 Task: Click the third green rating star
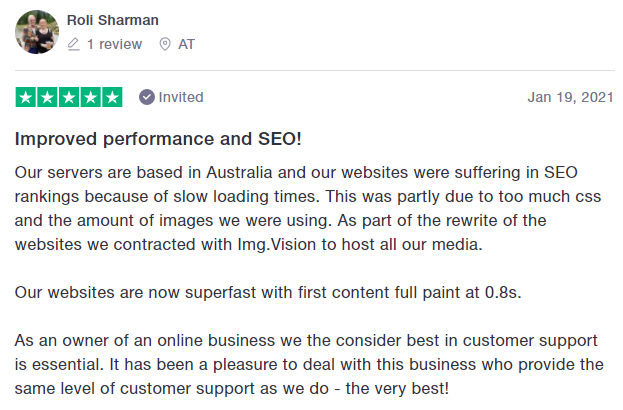tap(69, 97)
